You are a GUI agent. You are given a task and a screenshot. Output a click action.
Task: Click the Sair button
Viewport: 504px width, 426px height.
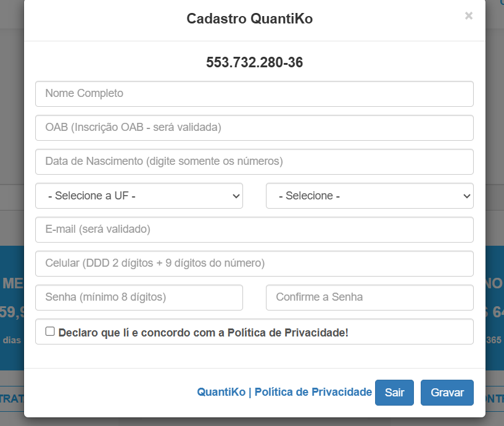[394, 393]
